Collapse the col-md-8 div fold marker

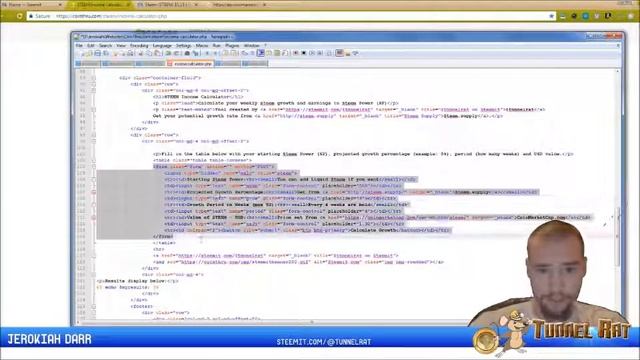click(x=93, y=90)
